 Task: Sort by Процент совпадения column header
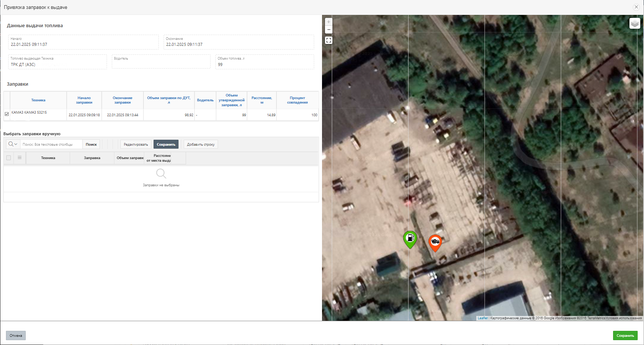(x=297, y=100)
